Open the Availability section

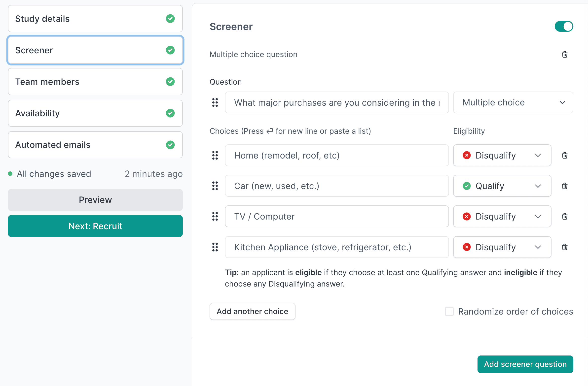(x=95, y=113)
